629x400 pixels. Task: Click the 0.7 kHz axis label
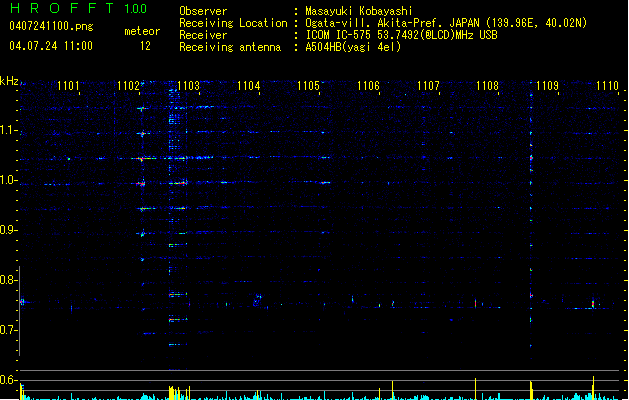tap(8, 330)
